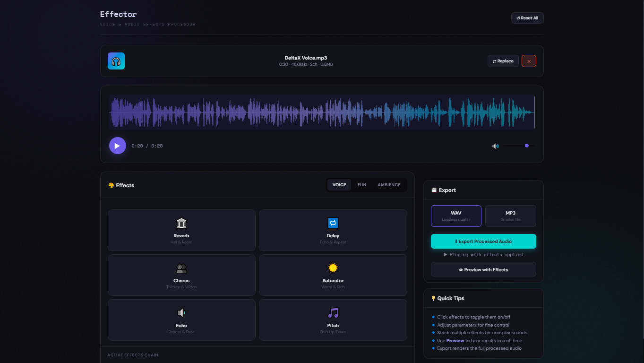
Task: Open the AMBIENCE effects category
Action: coord(389,184)
